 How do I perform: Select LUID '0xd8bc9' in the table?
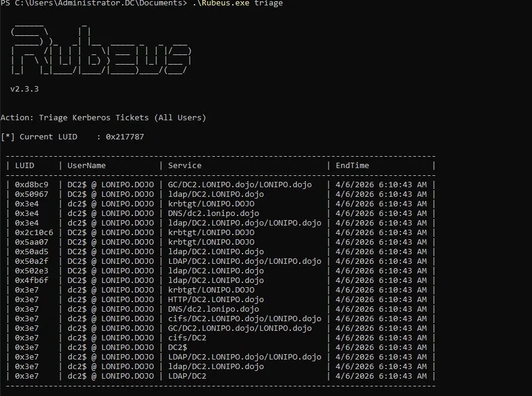point(32,185)
